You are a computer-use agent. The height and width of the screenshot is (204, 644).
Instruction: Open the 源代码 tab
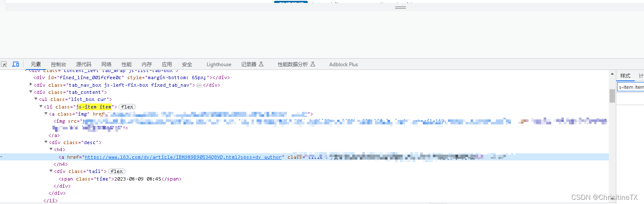tap(84, 65)
